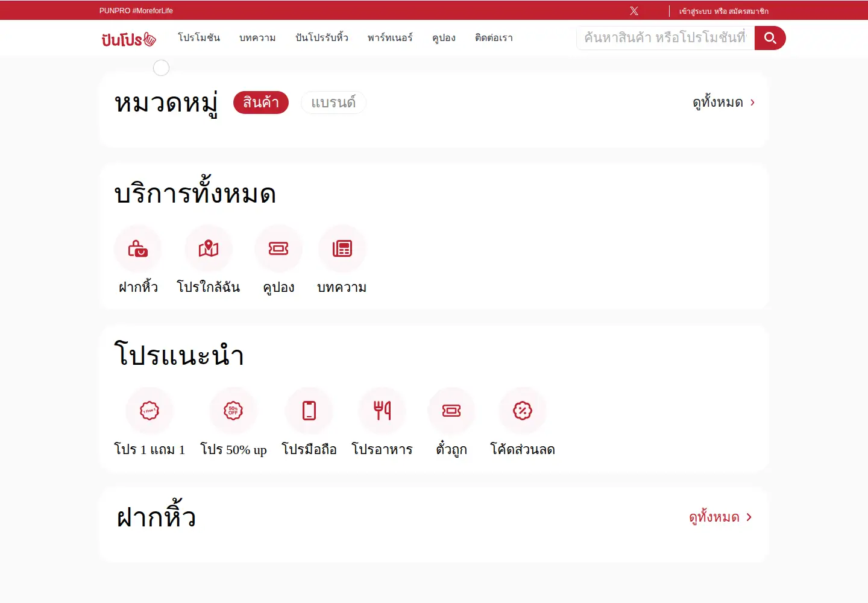Open พาร์ทเนอร์ in the top navigation

point(390,38)
